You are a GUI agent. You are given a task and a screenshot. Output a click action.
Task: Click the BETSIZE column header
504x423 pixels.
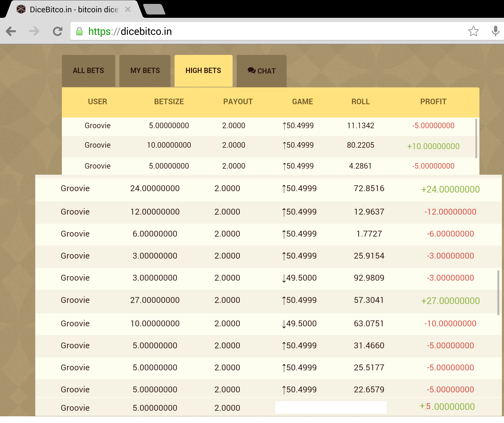tap(169, 102)
